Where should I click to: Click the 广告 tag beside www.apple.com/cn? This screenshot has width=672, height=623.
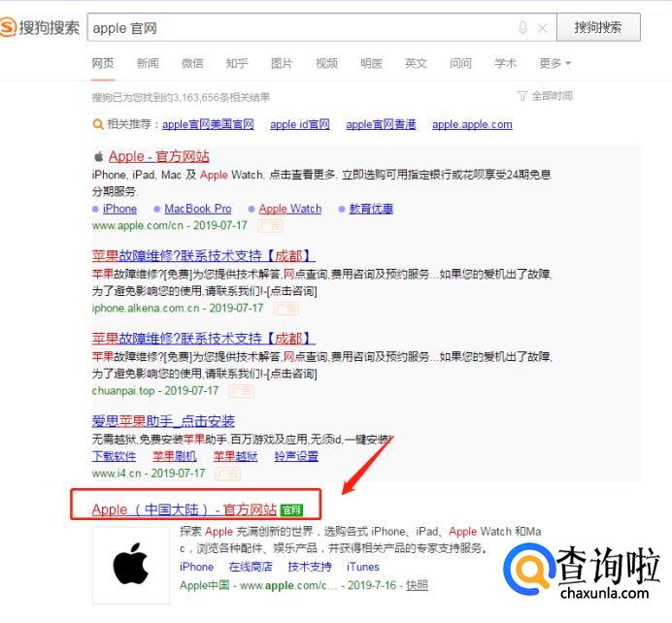click(x=270, y=226)
